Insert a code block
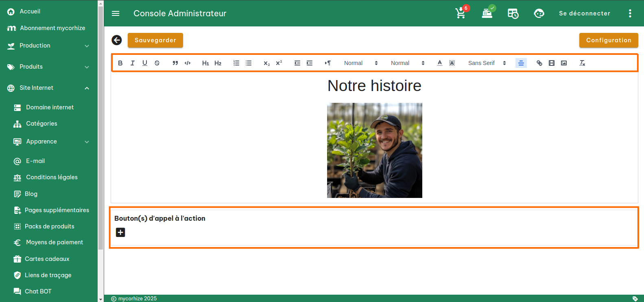This screenshot has width=644, height=302. (188, 63)
